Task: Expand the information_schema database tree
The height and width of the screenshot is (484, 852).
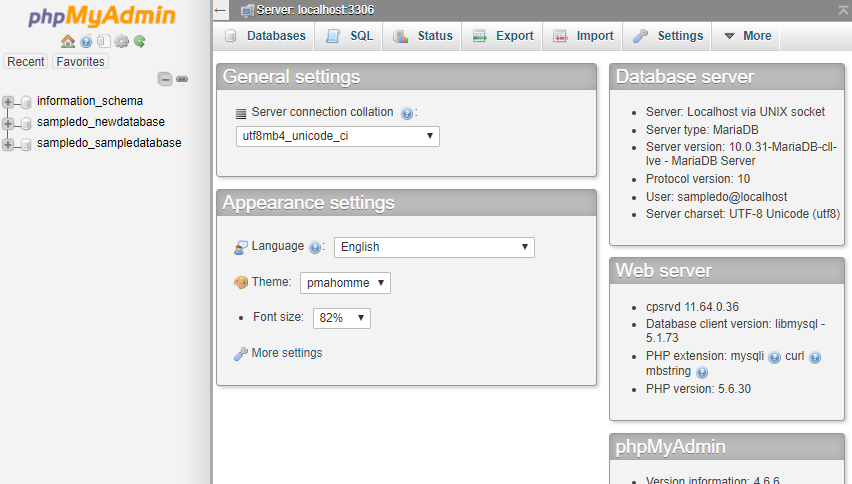Action: pyautogui.click(x=8, y=102)
